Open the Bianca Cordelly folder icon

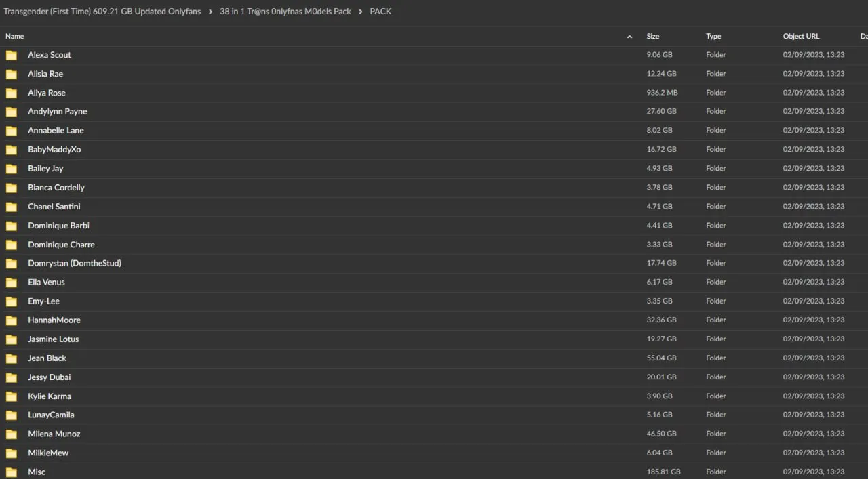pos(11,188)
